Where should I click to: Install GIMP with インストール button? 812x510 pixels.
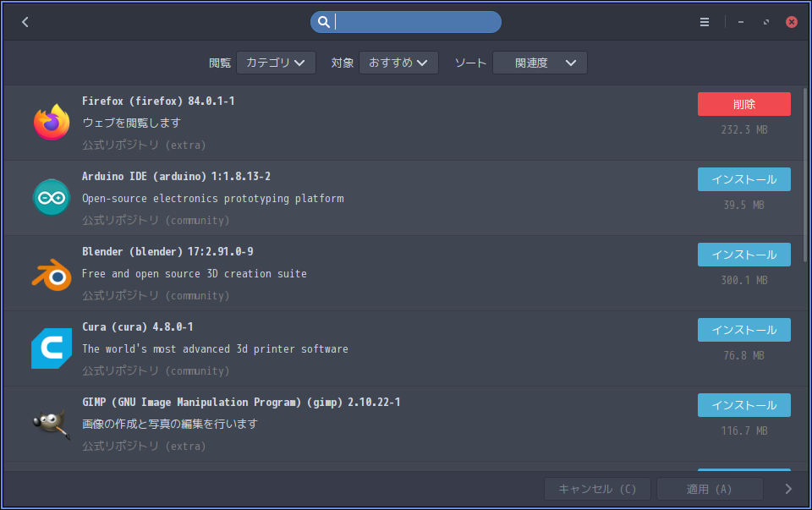tap(743, 405)
